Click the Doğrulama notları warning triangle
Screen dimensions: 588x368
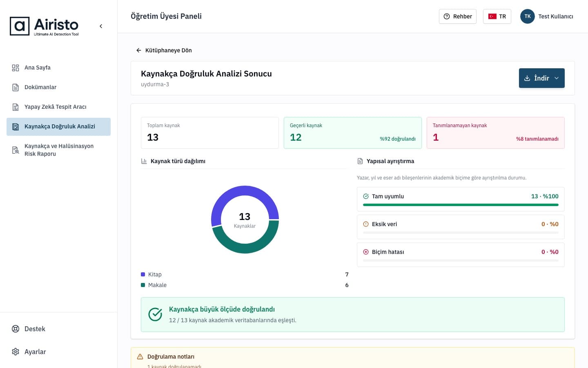click(140, 357)
